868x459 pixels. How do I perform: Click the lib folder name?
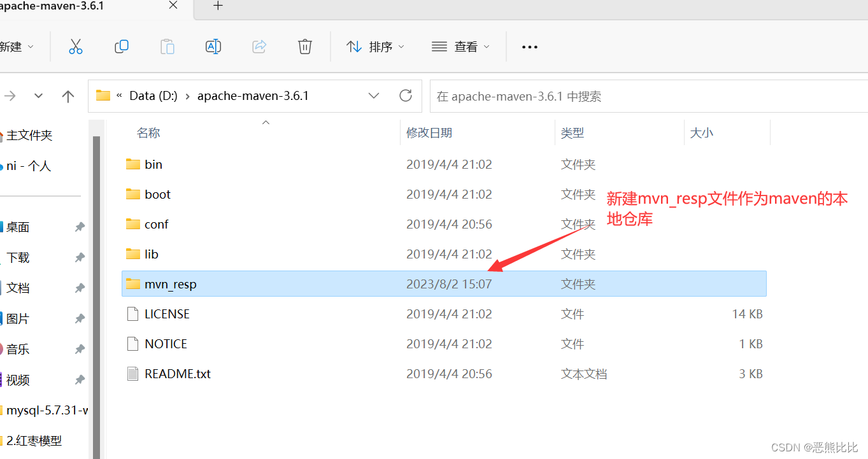click(152, 254)
